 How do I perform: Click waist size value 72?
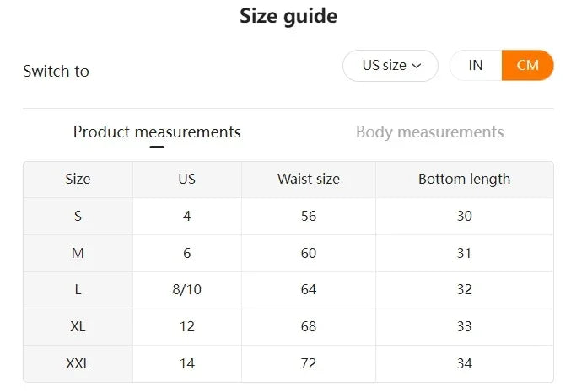pos(309,363)
